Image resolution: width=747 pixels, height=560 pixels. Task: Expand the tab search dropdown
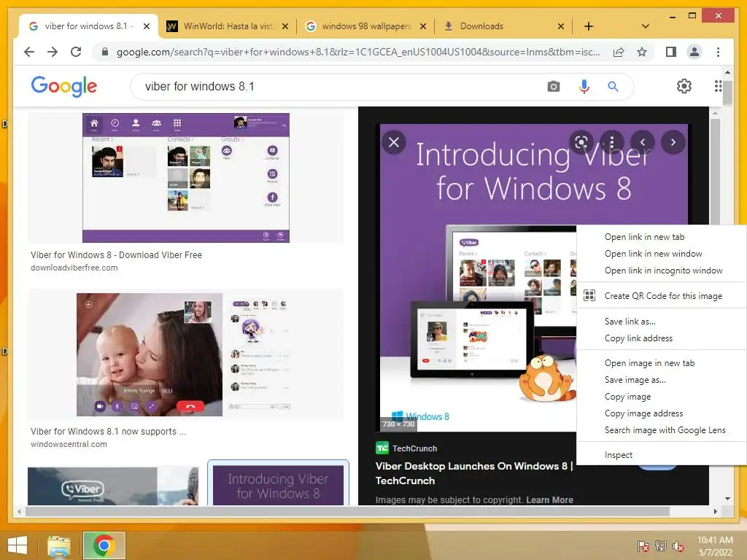click(645, 26)
